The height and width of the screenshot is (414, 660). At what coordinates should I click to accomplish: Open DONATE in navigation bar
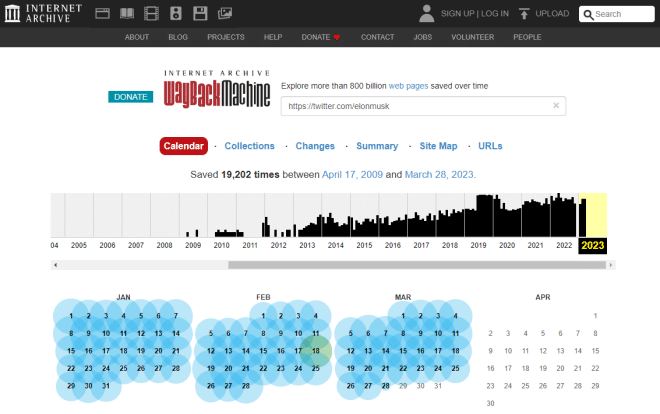pos(320,37)
